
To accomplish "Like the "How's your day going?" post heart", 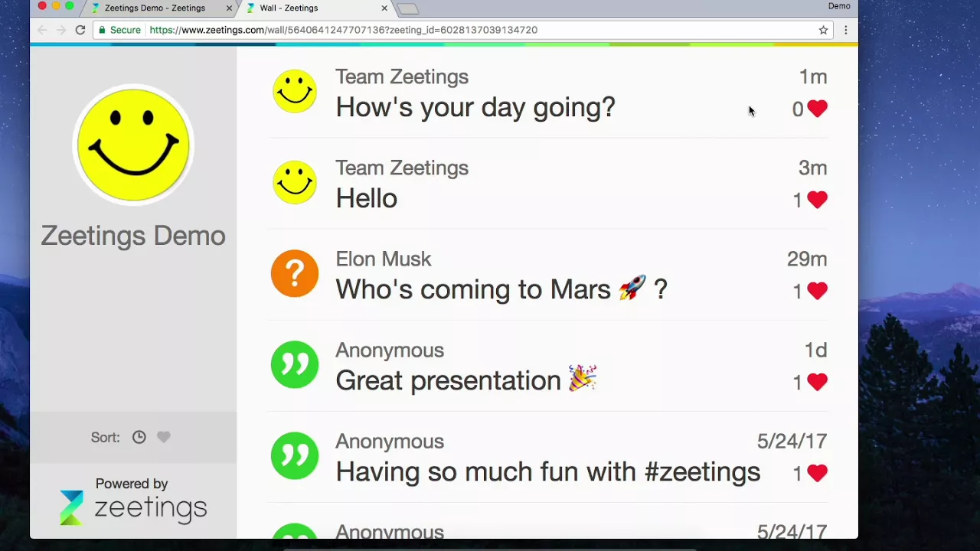I will point(817,109).
